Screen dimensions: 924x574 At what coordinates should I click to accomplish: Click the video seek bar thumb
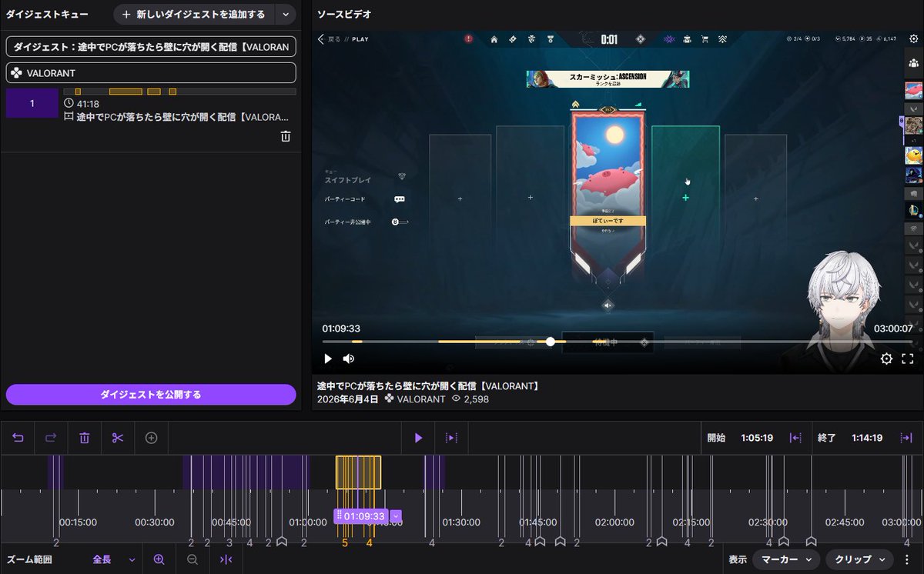(550, 342)
